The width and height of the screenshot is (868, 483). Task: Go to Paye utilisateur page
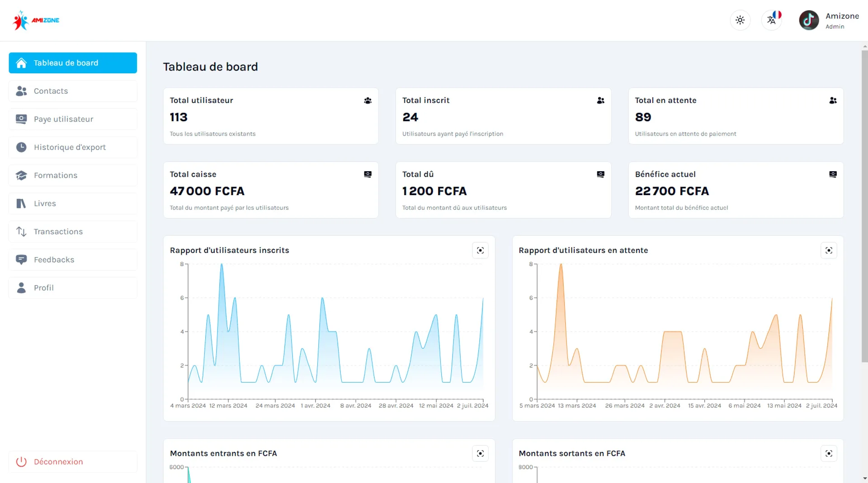click(73, 119)
